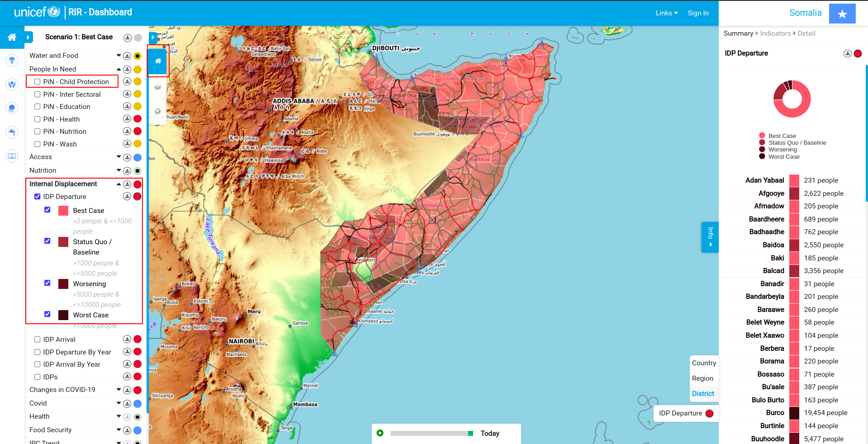The height and width of the screenshot is (444, 868).
Task: Open the Detail tab
Action: 806,33
